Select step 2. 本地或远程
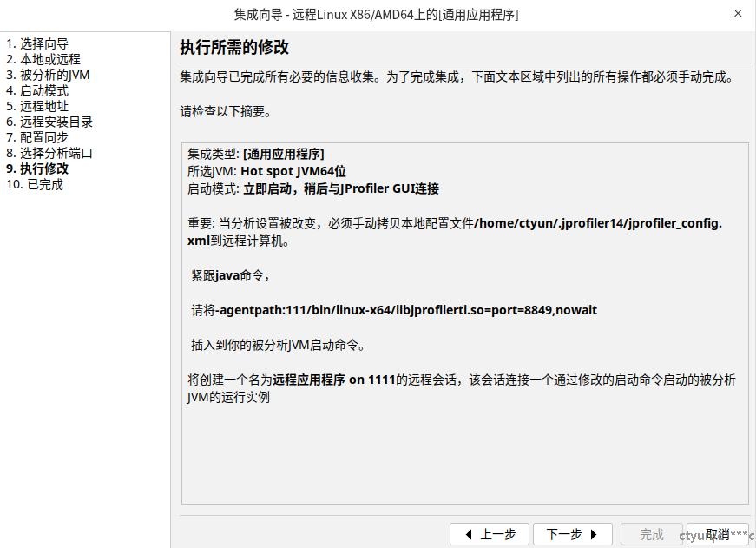 tap(43, 59)
